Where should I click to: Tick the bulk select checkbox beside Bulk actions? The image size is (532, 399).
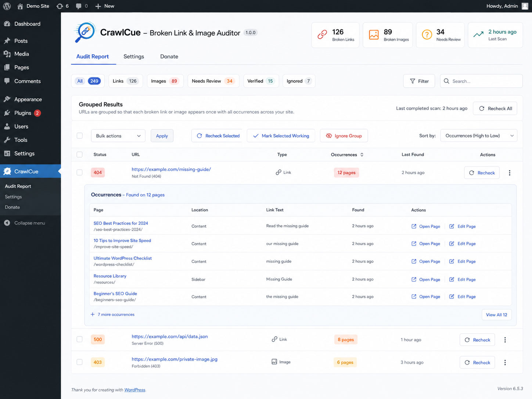tap(79, 136)
